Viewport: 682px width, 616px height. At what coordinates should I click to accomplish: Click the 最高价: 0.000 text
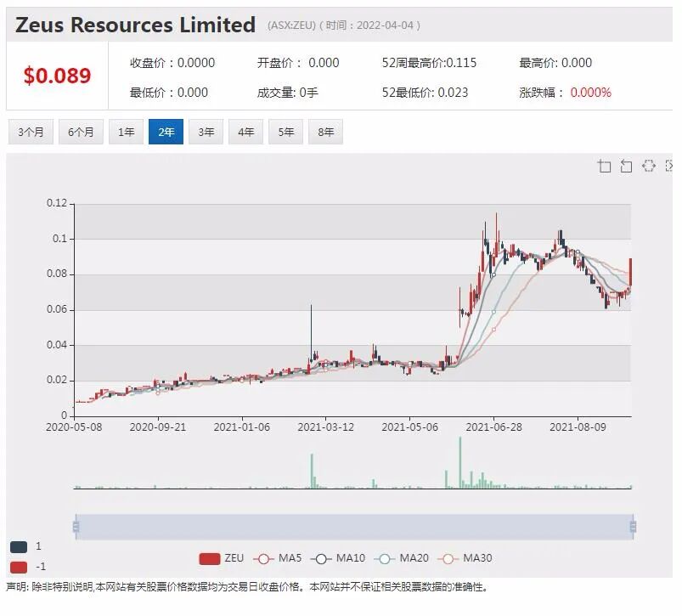(x=555, y=63)
